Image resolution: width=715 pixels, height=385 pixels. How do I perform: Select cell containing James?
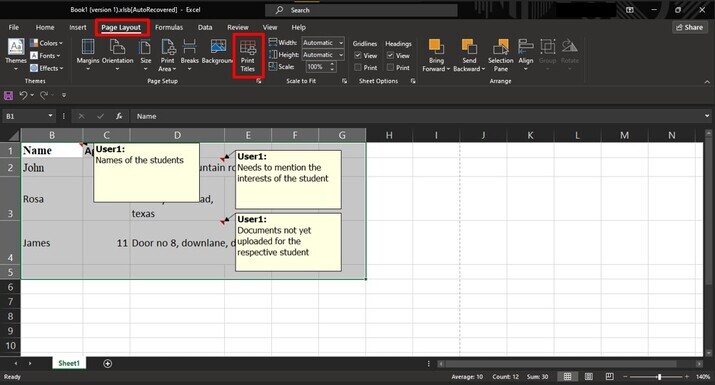(x=52, y=243)
